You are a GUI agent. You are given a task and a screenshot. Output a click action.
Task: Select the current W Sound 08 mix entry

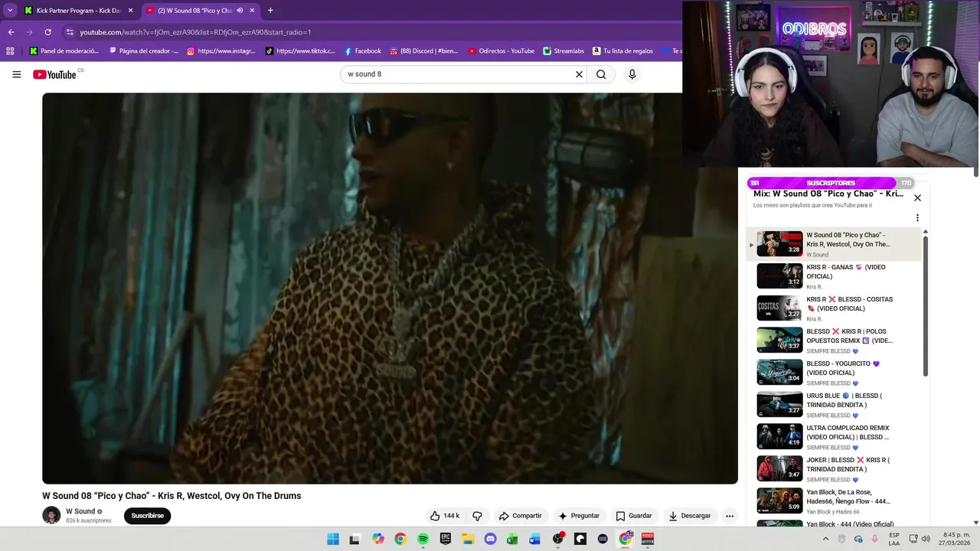[x=835, y=244]
